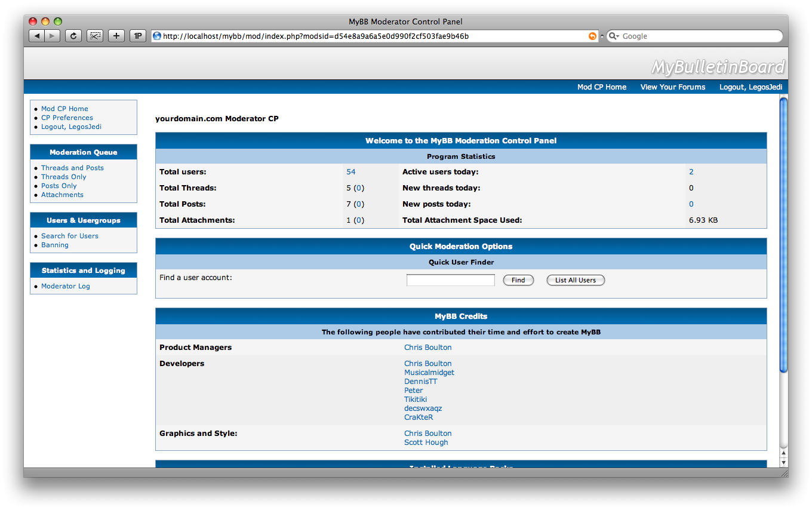Image resolution: width=812 pixels, height=510 pixels.
Task: Open the Moderator Log link
Action: [x=65, y=286]
